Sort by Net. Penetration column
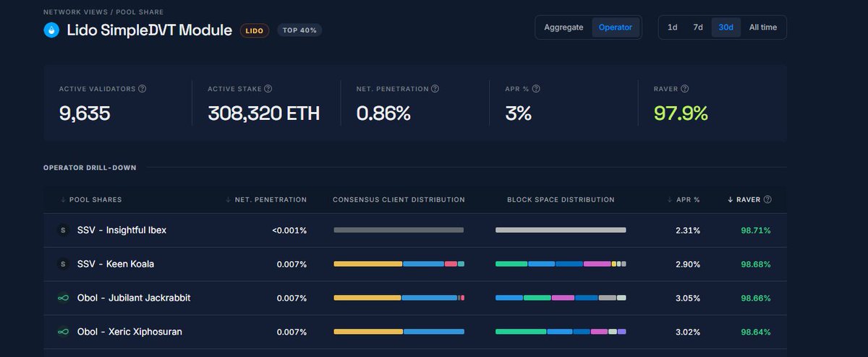 (266, 199)
